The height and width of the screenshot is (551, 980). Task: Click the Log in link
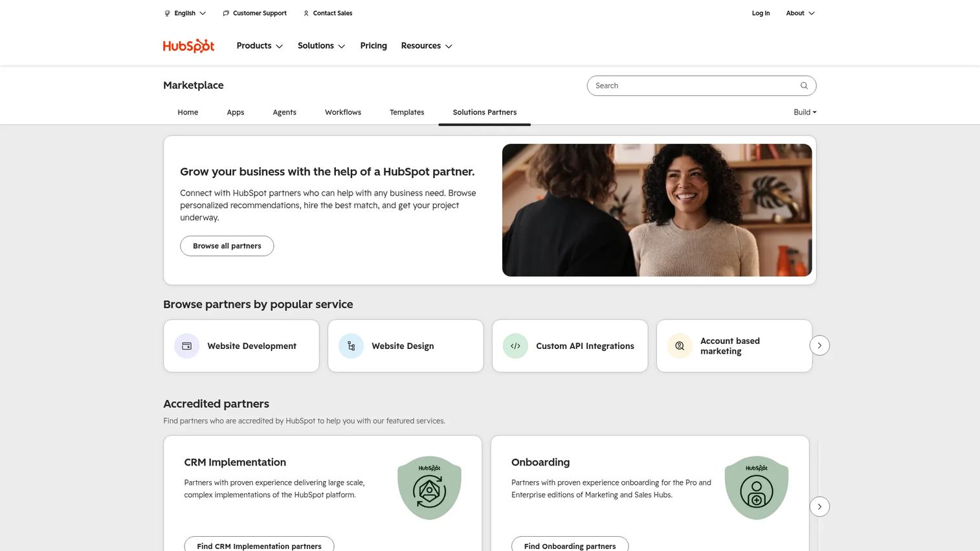[x=761, y=13]
